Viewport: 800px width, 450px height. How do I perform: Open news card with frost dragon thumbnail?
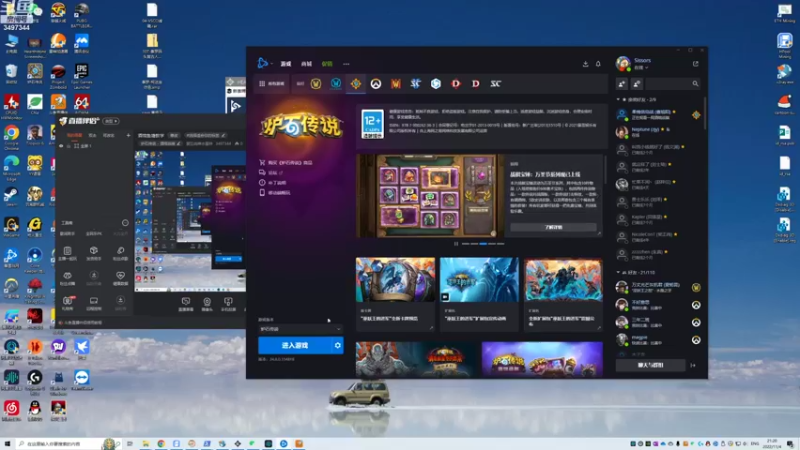coord(395,294)
